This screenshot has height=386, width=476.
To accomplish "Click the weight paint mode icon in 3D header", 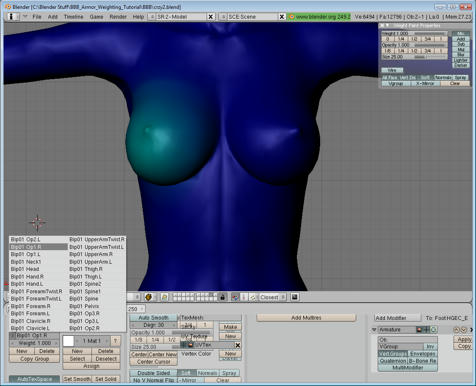I will tap(149, 297).
